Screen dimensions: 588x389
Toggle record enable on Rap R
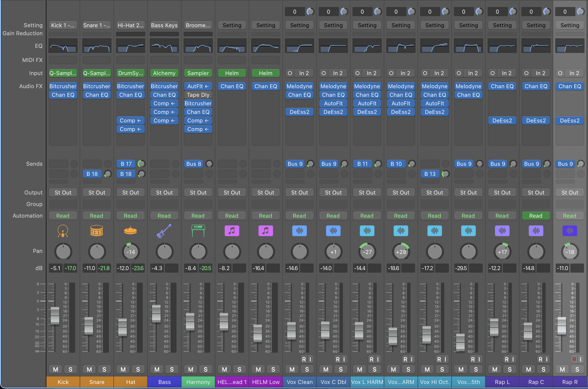point(574,359)
